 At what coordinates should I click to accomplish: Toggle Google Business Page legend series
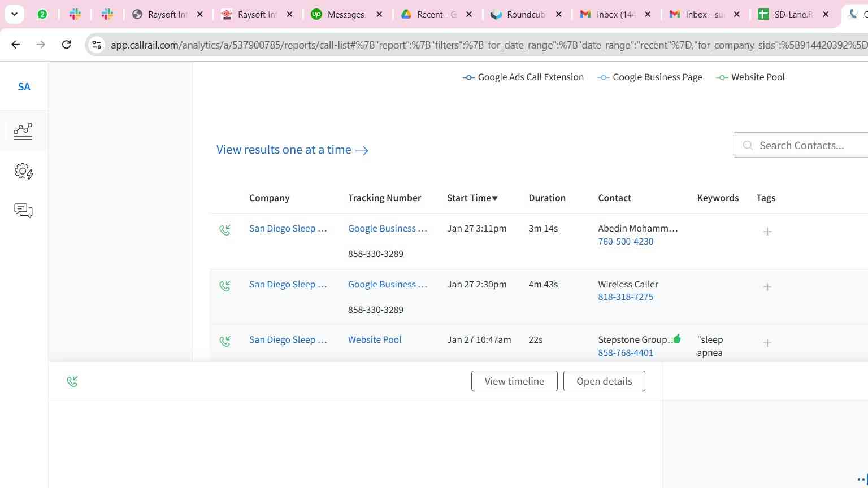649,77
